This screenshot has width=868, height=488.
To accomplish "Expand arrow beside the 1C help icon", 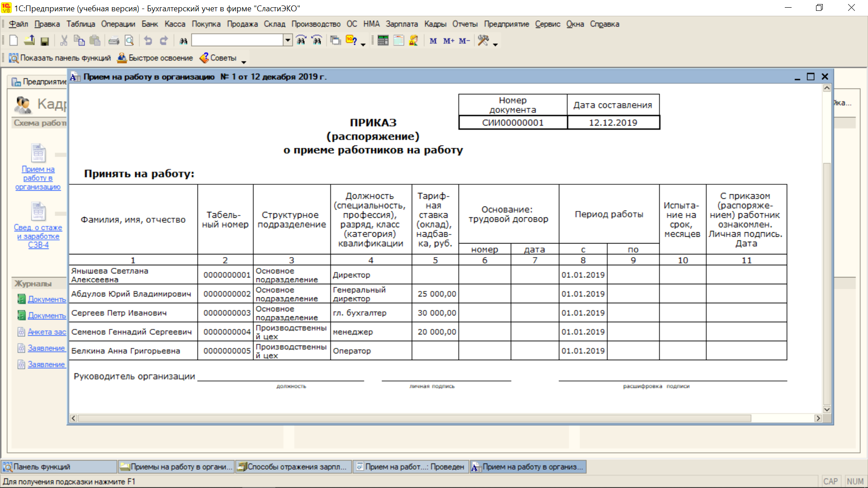I will [x=363, y=44].
